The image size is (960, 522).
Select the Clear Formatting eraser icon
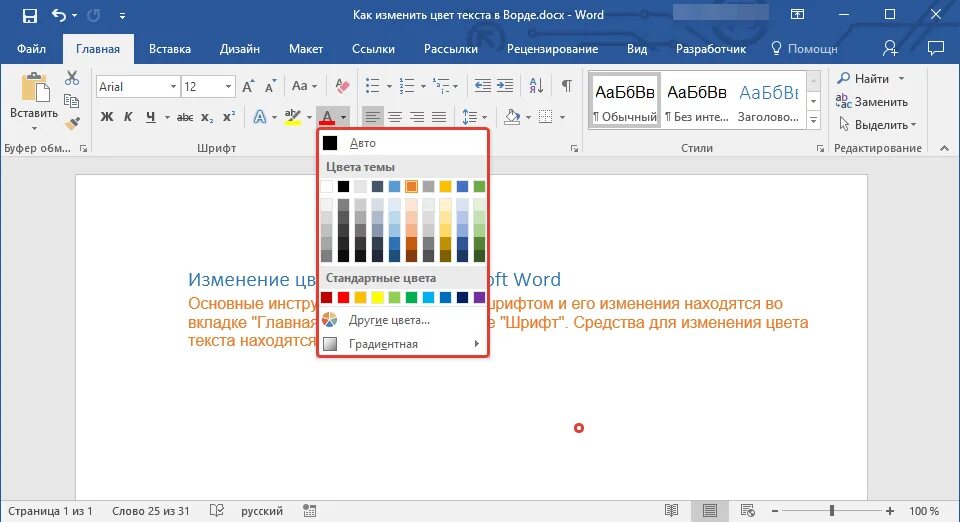click(342, 86)
